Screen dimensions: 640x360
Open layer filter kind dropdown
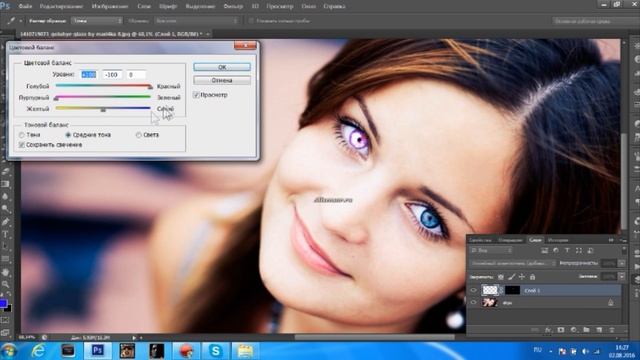click(x=492, y=250)
